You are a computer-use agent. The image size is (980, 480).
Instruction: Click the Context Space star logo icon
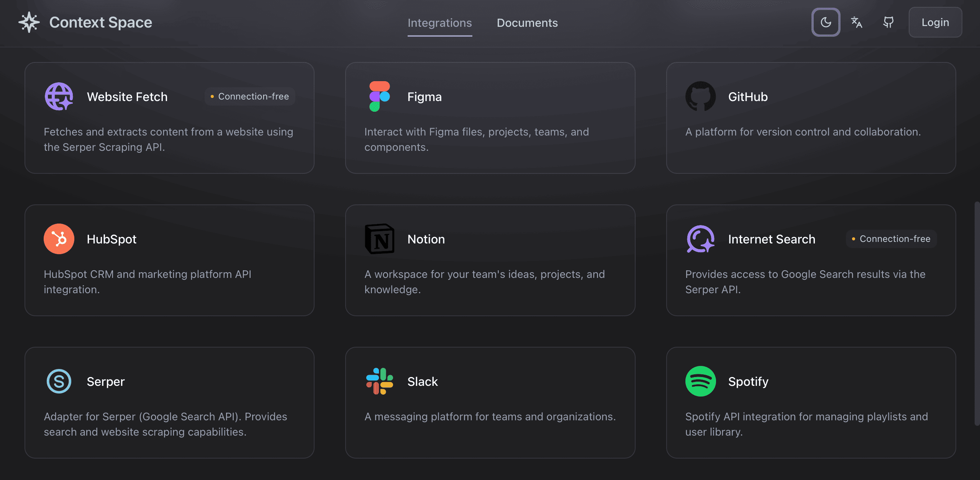coord(29,22)
